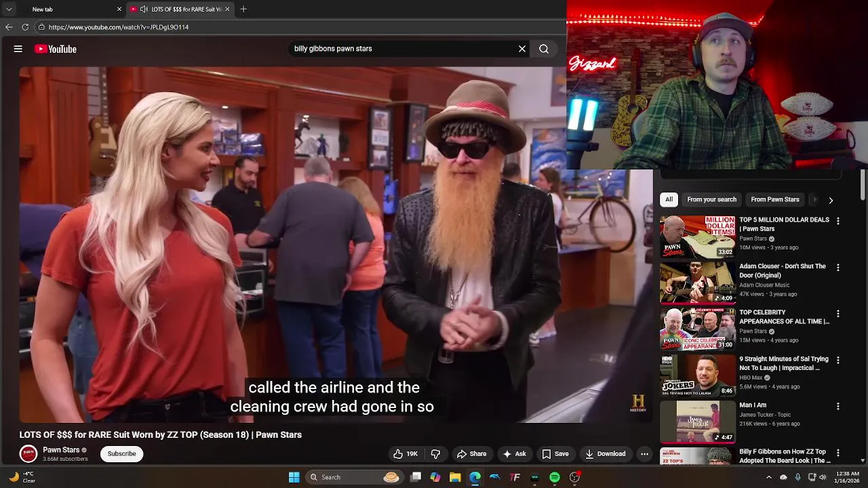Close the New tab browser tab
The height and width of the screenshot is (488, 868).
click(119, 9)
